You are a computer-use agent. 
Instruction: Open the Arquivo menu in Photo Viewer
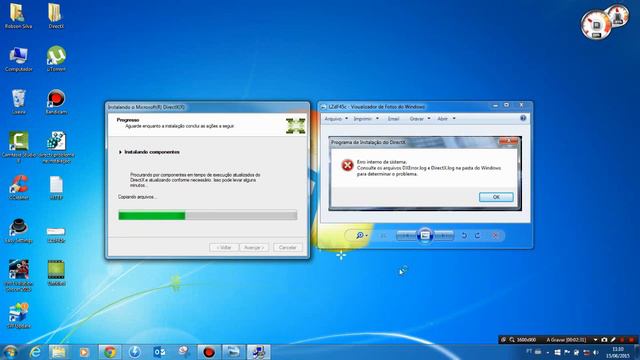coord(336,119)
